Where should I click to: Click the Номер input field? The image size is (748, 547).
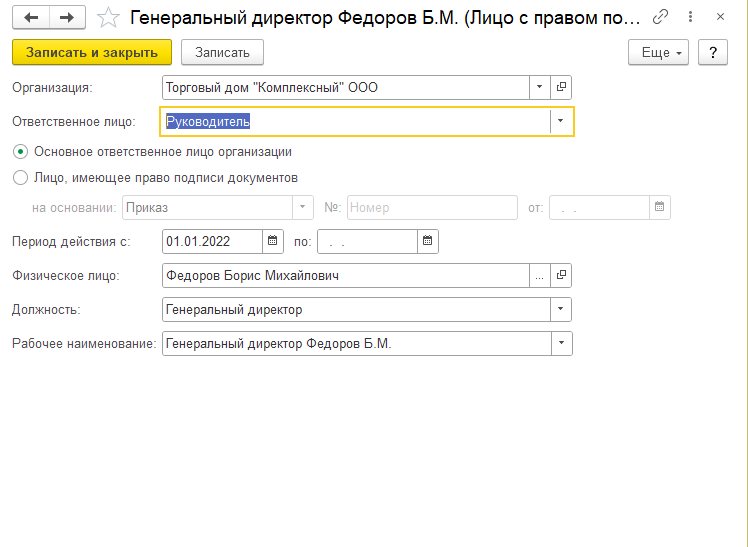coord(432,207)
